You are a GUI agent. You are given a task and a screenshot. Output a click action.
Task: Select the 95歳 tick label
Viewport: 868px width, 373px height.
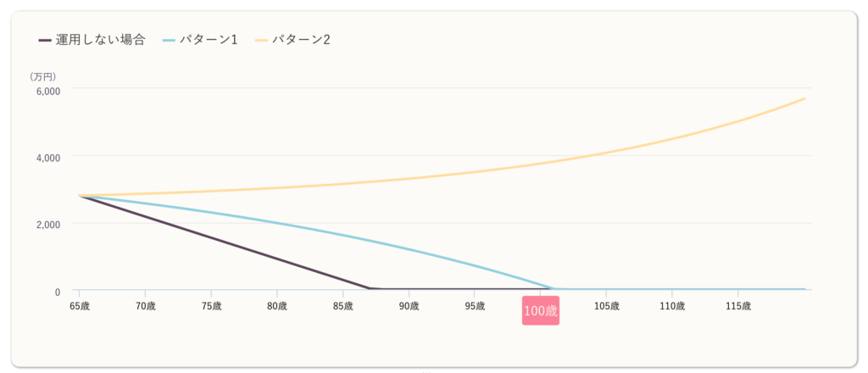click(x=475, y=305)
